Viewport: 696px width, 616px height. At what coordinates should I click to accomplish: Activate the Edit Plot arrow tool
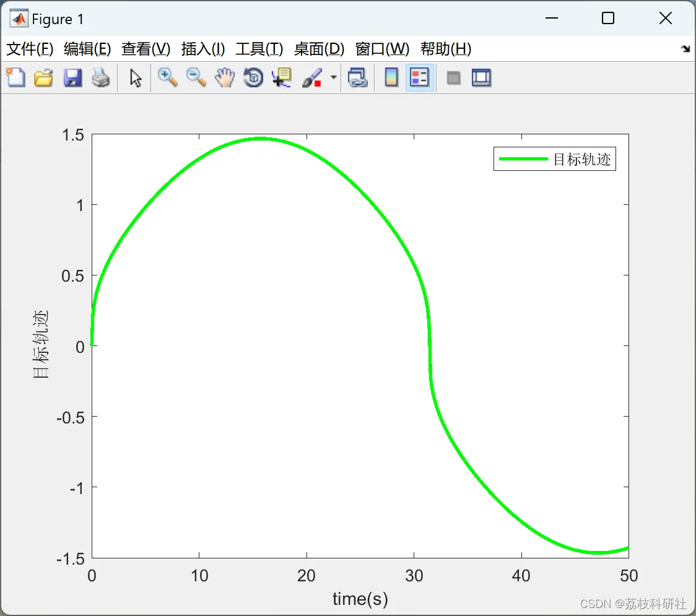[x=136, y=77]
